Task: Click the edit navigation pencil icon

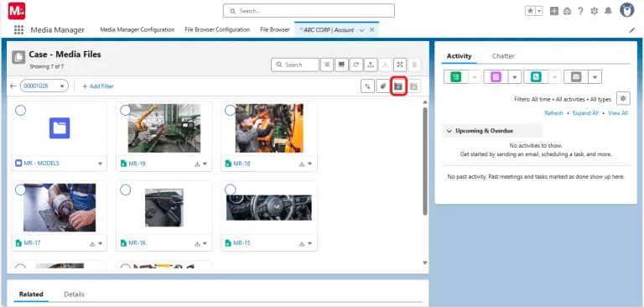Action: tap(632, 30)
